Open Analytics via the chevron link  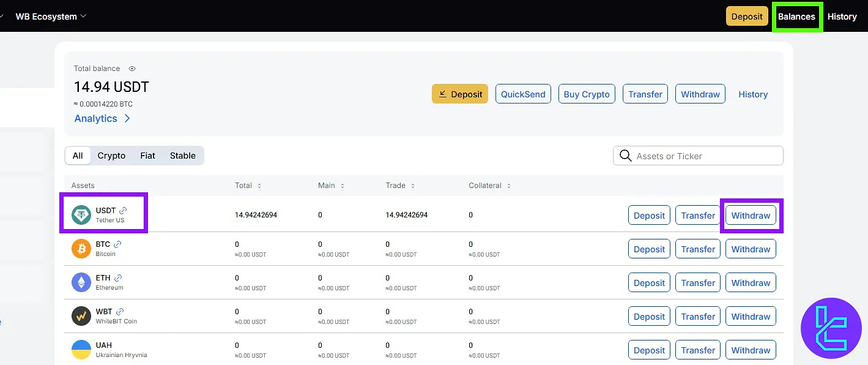(102, 118)
